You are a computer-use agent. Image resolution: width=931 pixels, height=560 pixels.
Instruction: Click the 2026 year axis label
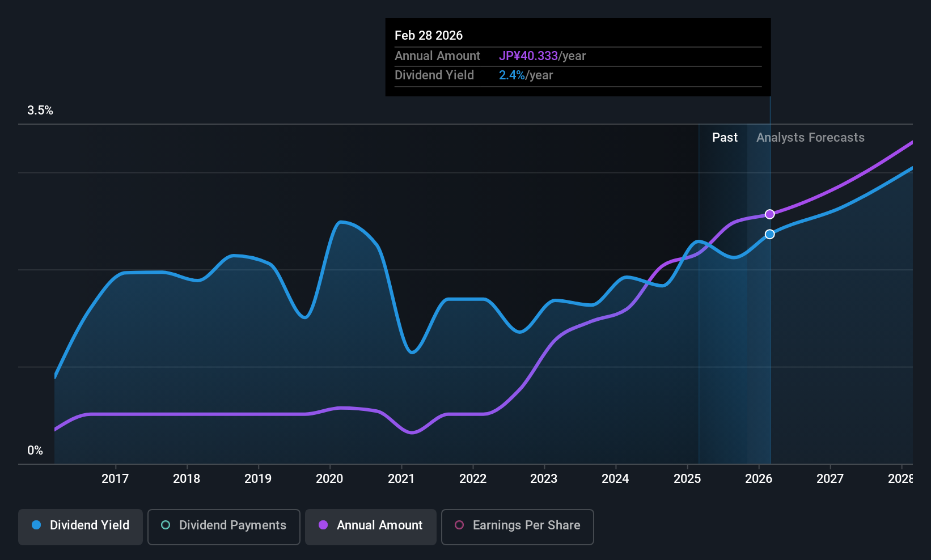pos(759,479)
